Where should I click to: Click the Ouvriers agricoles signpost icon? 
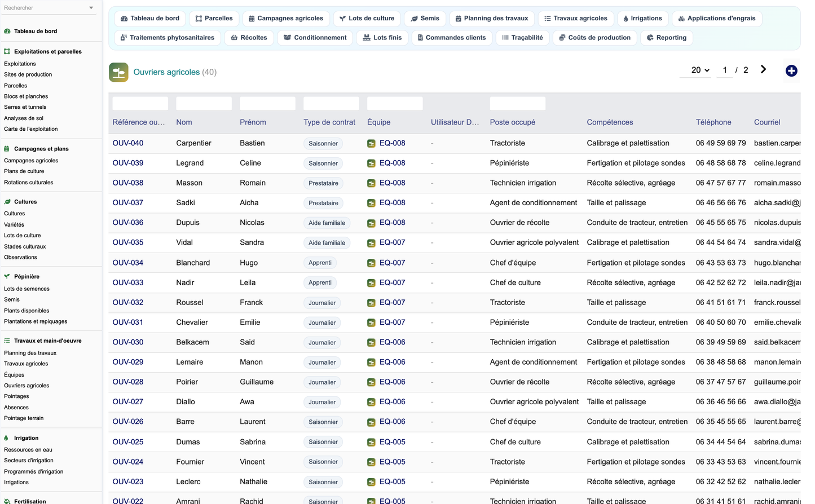[118, 72]
